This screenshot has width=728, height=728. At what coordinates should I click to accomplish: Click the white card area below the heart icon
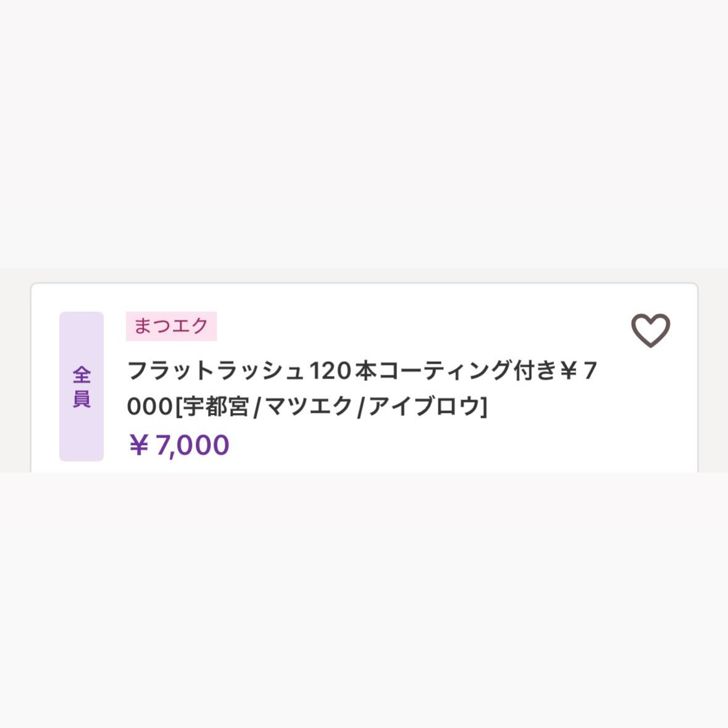tap(650, 409)
